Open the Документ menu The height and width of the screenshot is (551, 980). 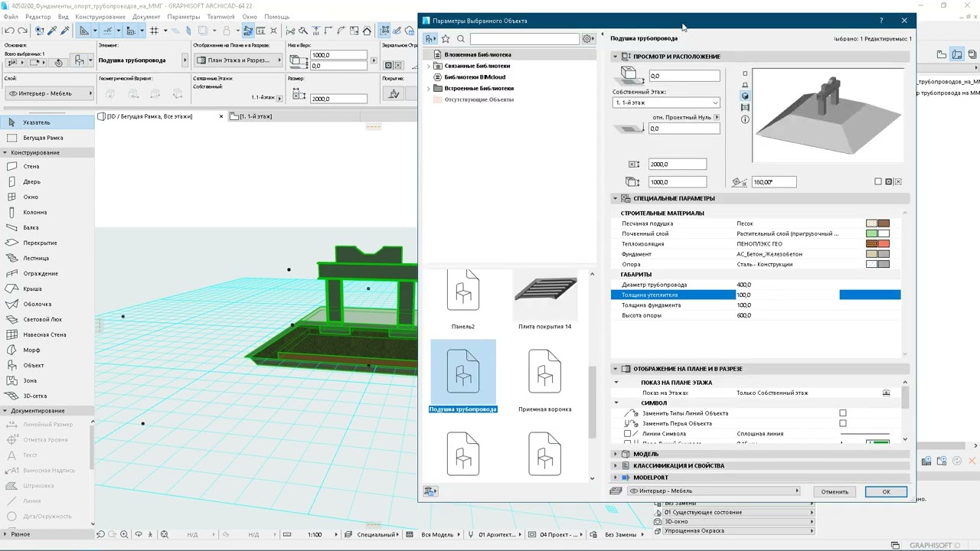point(146,17)
